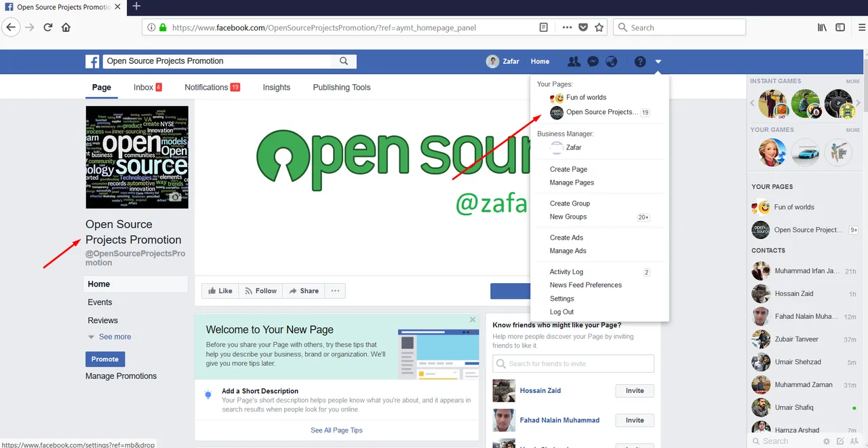
Task: Toggle Reader view icon in address bar
Action: pos(544,27)
